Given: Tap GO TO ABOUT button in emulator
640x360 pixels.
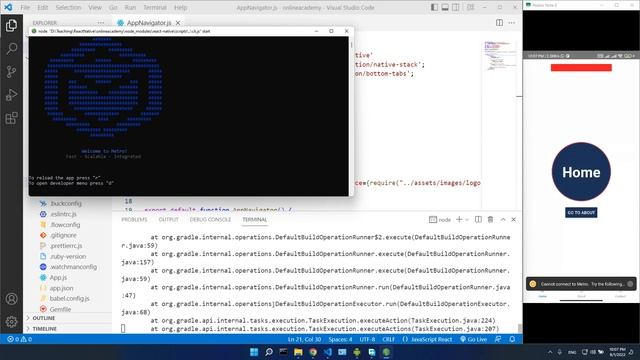Looking at the screenshot, I should [x=581, y=213].
